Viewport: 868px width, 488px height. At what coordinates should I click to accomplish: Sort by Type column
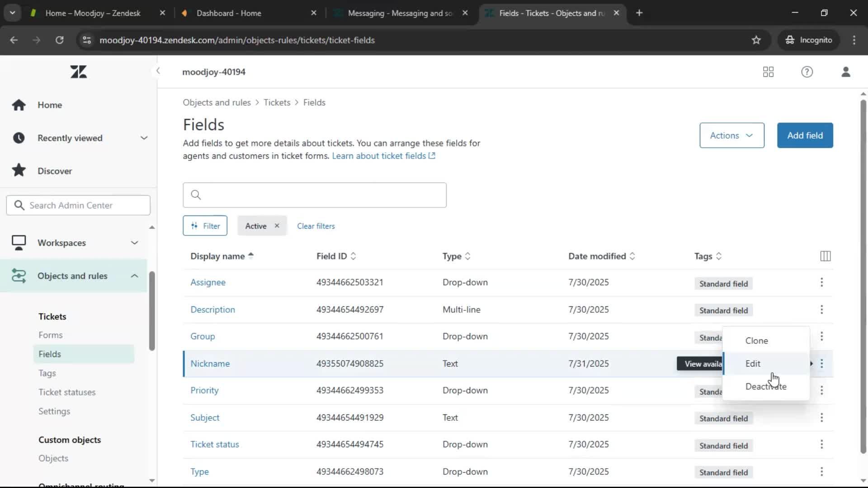tap(457, 256)
